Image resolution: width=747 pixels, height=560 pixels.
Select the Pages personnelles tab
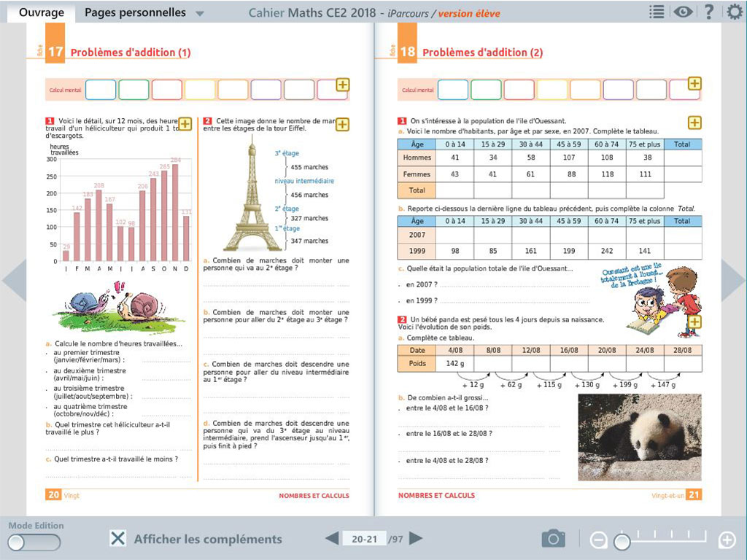point(135,12)
